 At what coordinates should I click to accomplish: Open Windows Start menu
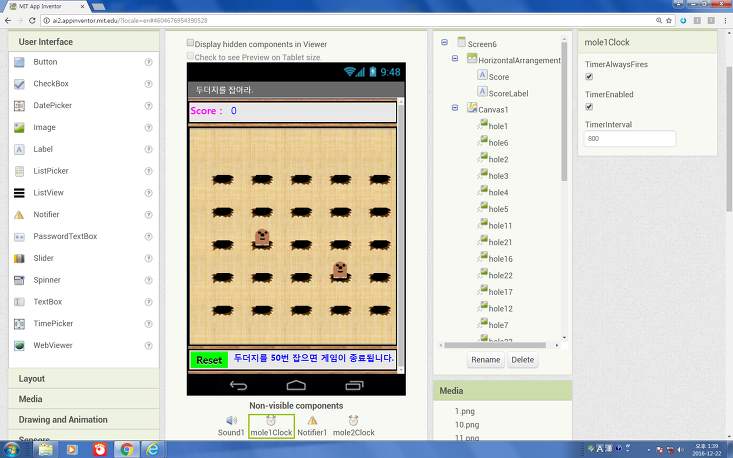[12, 450]
